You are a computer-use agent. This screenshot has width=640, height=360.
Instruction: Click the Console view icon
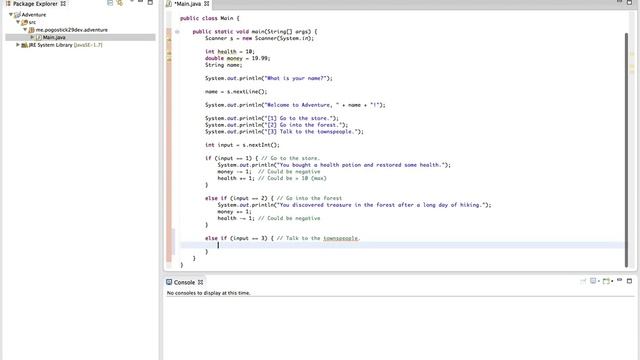169,282
